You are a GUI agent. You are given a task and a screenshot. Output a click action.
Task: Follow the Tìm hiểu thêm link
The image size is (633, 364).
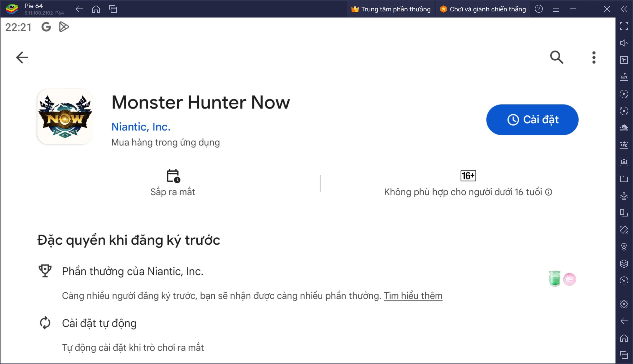pyautogui.click(x=413, y=296)
